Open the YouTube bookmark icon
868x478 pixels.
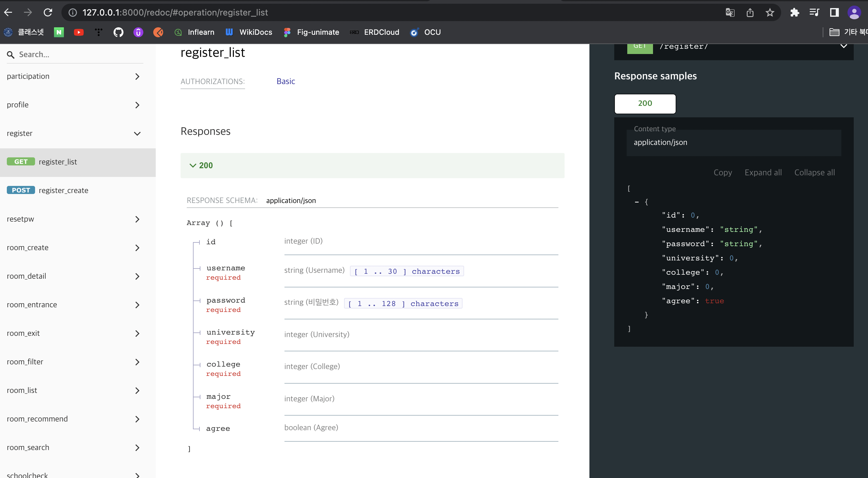coord(78,32)
